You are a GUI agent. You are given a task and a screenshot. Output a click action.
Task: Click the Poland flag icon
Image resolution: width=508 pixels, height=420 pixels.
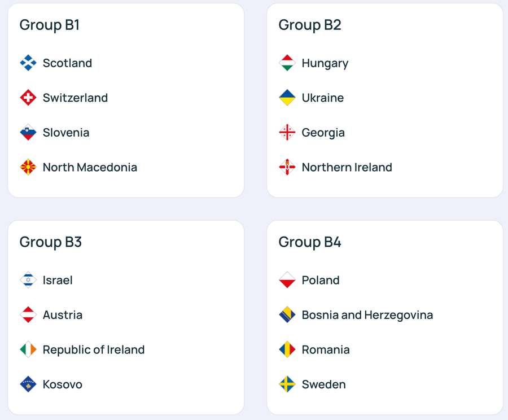(x=287, y=280)
